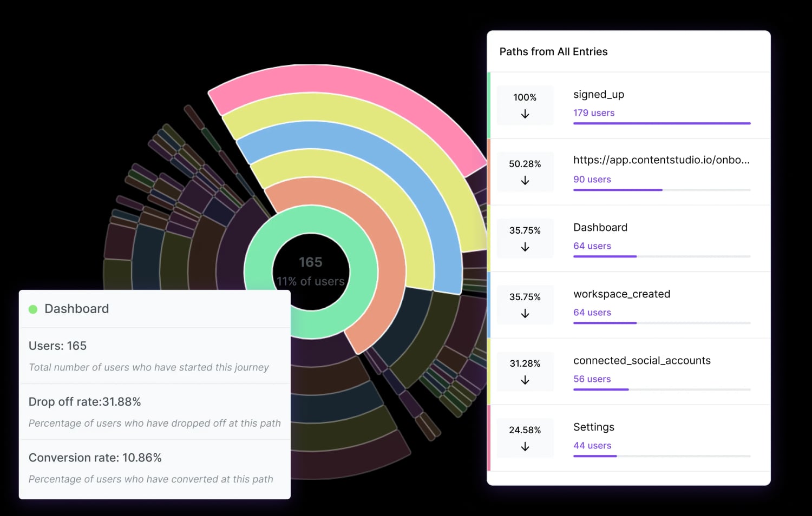Image resolution: width=812 pixels, height=516 pixels.
Task: Click the green teal accent bar beside signed_up row
Action: 490,104
